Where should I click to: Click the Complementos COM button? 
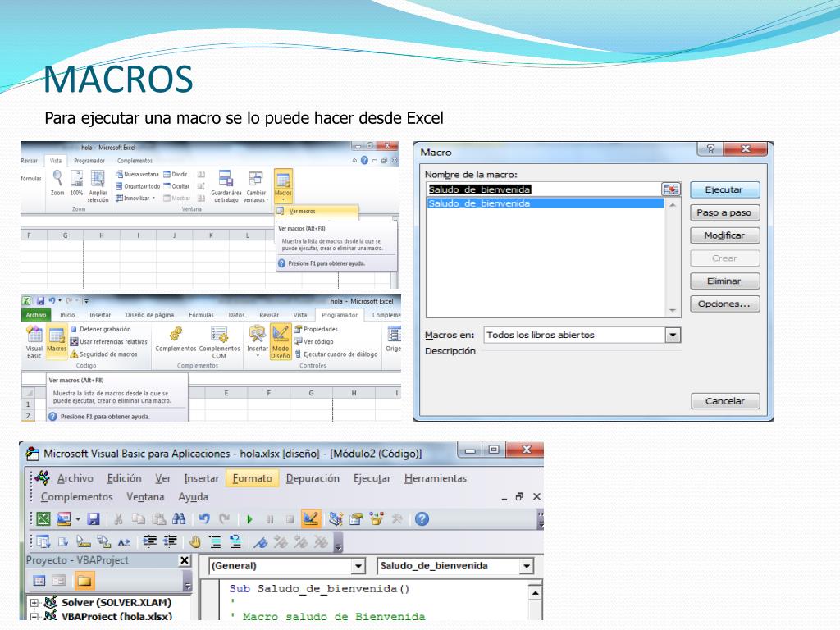tap(219, 342)
